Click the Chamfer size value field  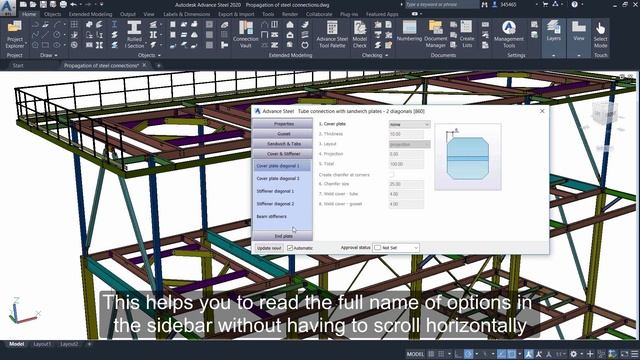pos(406,184)
